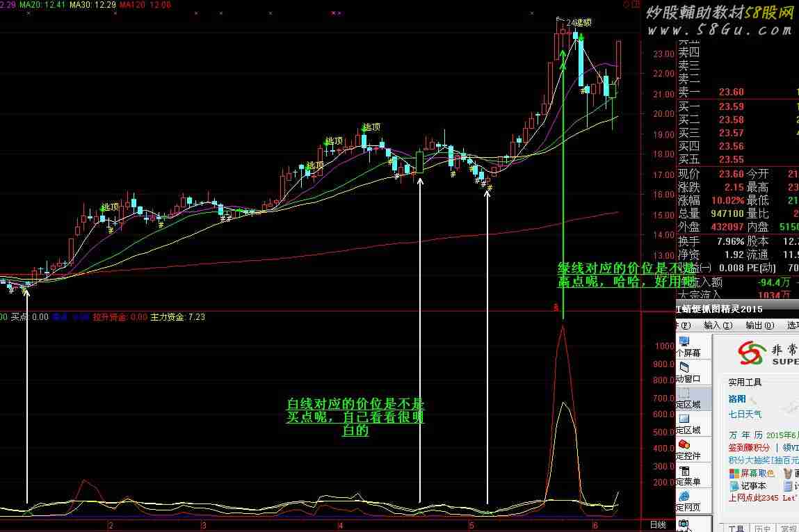Open the 洛阳 weather city link
The width and height of the screenshot is (799, 532).
[x=737, y=398]
